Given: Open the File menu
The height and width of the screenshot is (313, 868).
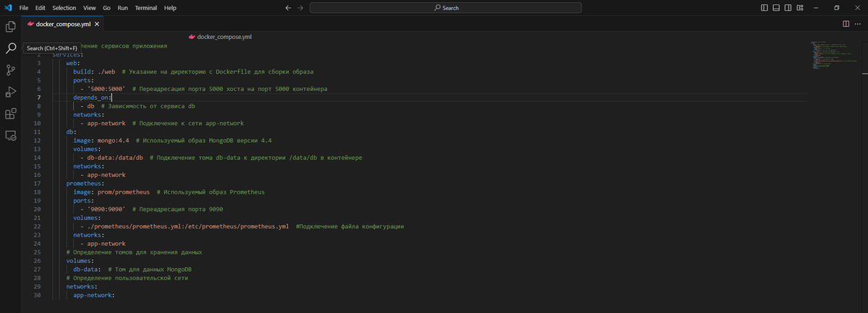Looking at the screenshot, I should [24, 7].
